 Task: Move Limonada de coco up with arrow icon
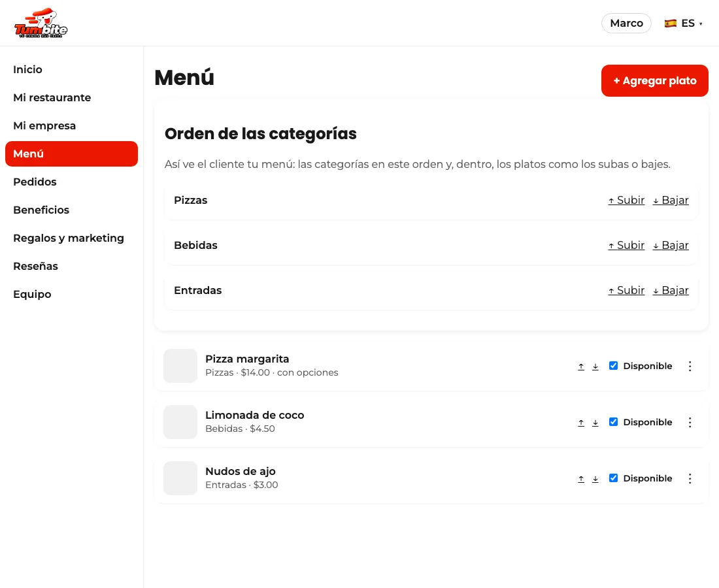pyautogui.click(x=581, y=423)
